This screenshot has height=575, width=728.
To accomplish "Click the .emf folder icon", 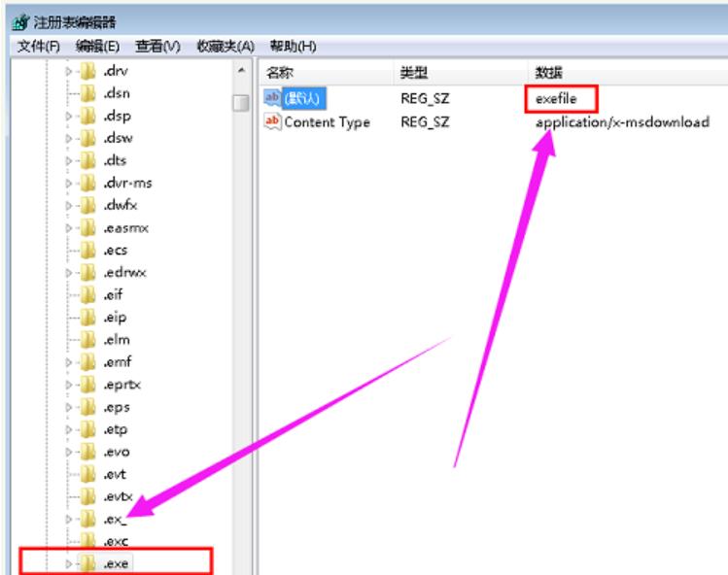I will (x=88, y=362).
